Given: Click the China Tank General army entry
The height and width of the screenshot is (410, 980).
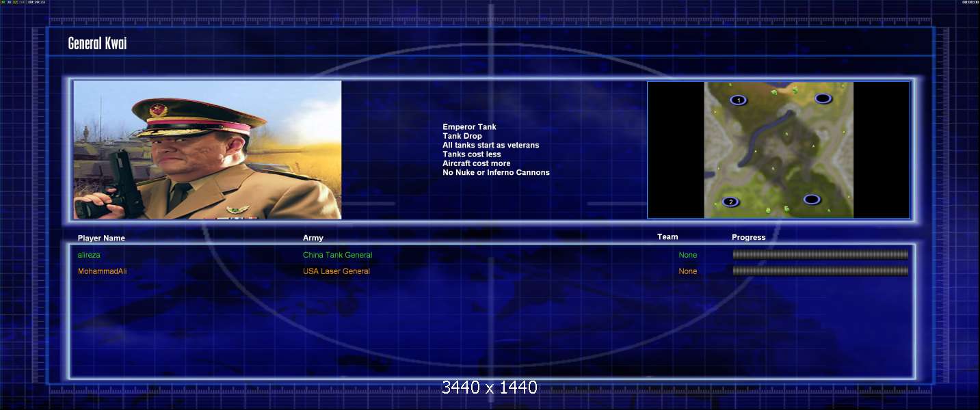Looking at the screenshot, I should [x=338, y=255].
